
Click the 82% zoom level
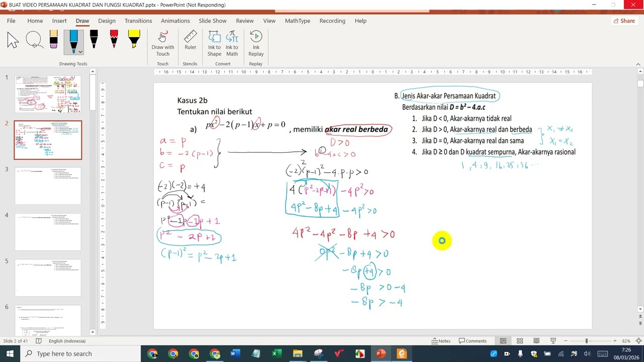tap(626, 341)
